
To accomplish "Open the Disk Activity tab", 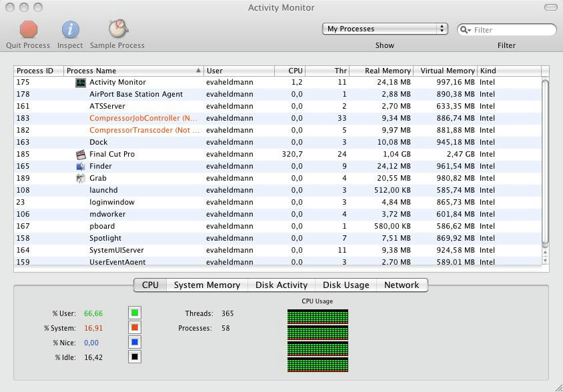I will coord(281,285).
